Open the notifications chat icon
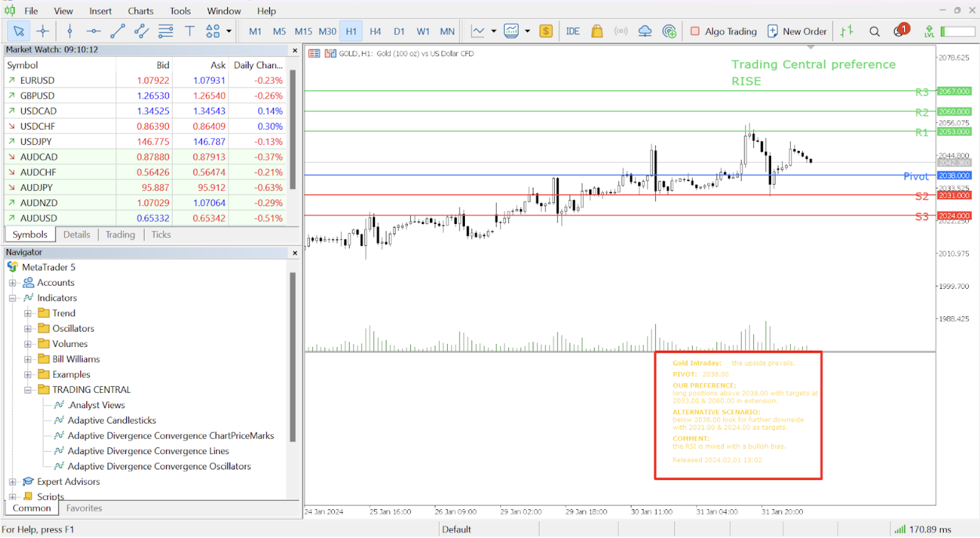The width and height of the screenshot is (980, 538). 900,31
